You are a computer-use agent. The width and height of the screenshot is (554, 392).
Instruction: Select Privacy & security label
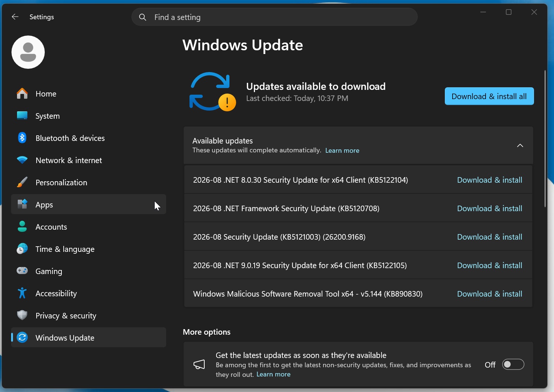click(x=66, y=316)
